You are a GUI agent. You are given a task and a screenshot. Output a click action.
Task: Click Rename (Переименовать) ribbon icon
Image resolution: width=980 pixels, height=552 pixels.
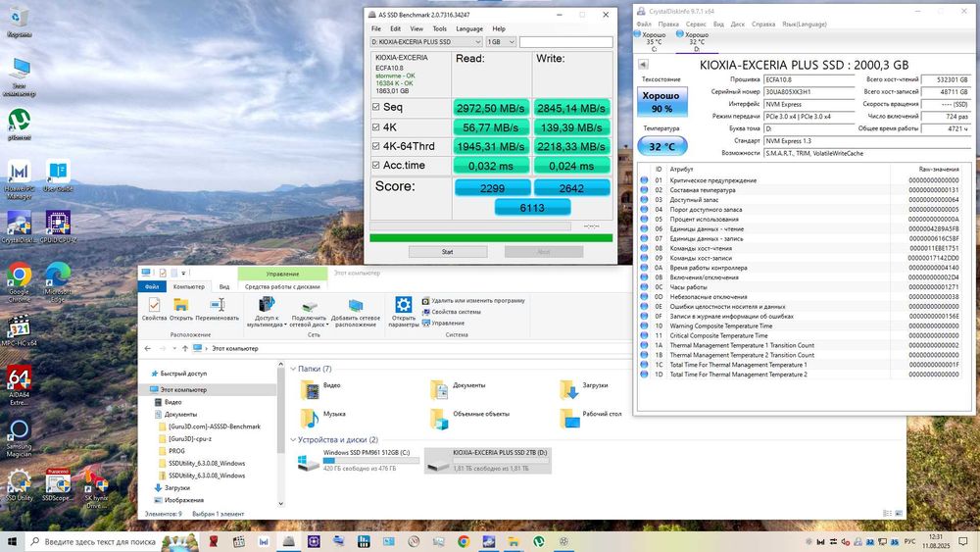217,309
